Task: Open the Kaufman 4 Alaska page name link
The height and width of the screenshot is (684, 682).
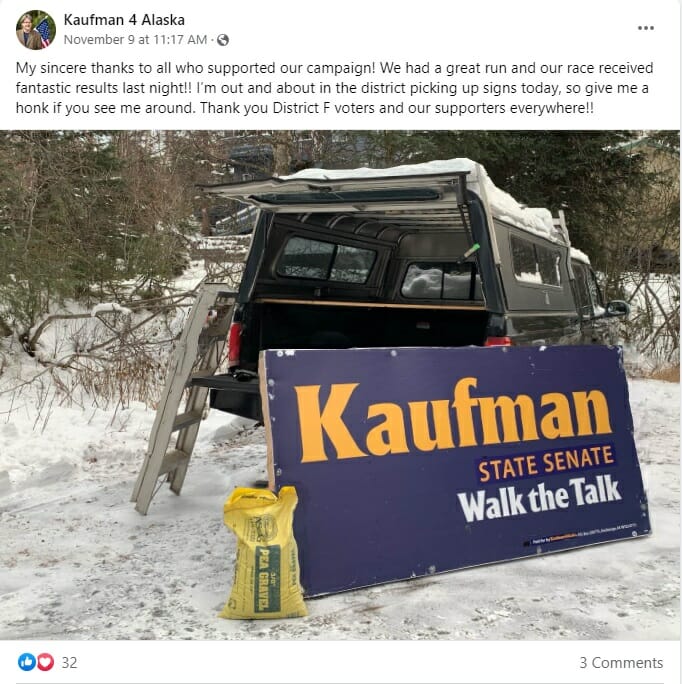Action: [x=124, y=20]
